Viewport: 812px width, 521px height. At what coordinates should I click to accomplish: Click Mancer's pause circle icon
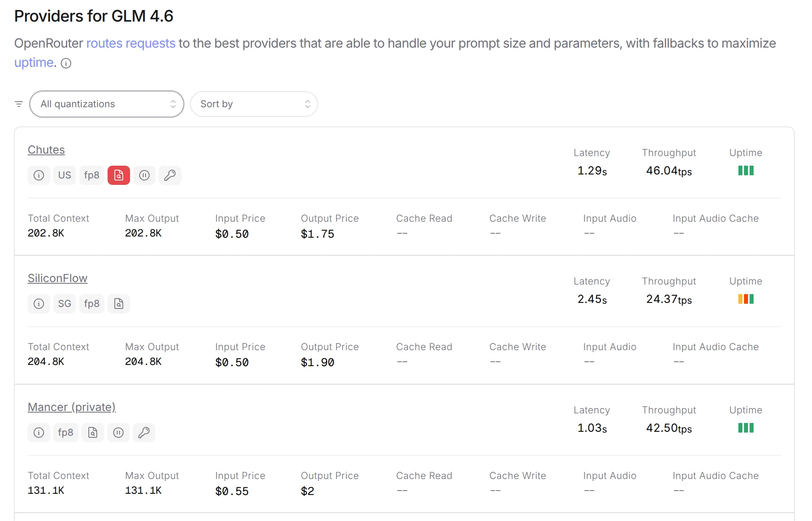(x=118, y=433)
